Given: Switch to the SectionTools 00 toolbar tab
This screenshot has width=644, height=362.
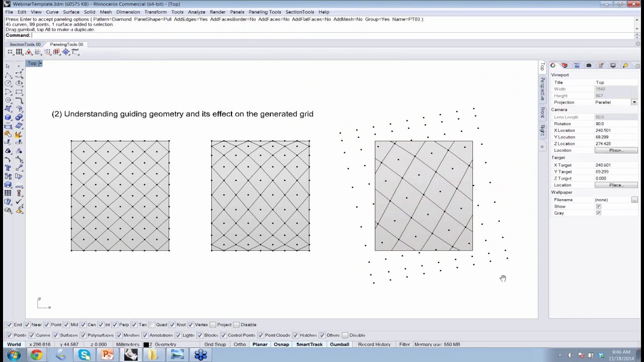Looking at the screenshot, I should pyautogui.click(x=25, y=44).
